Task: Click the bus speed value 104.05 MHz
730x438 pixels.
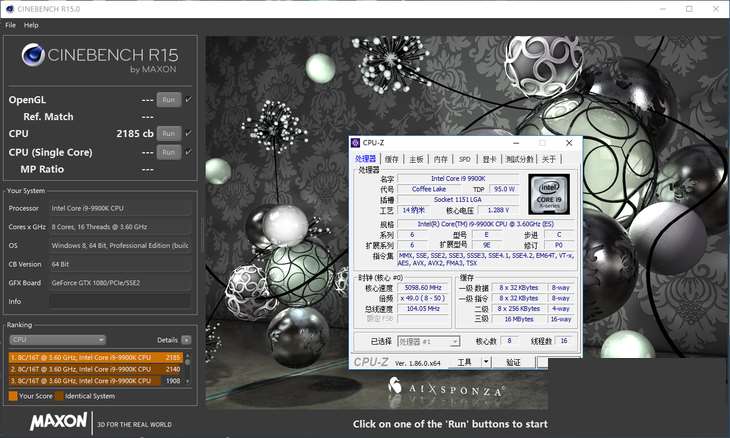Action: coord(423,309)
